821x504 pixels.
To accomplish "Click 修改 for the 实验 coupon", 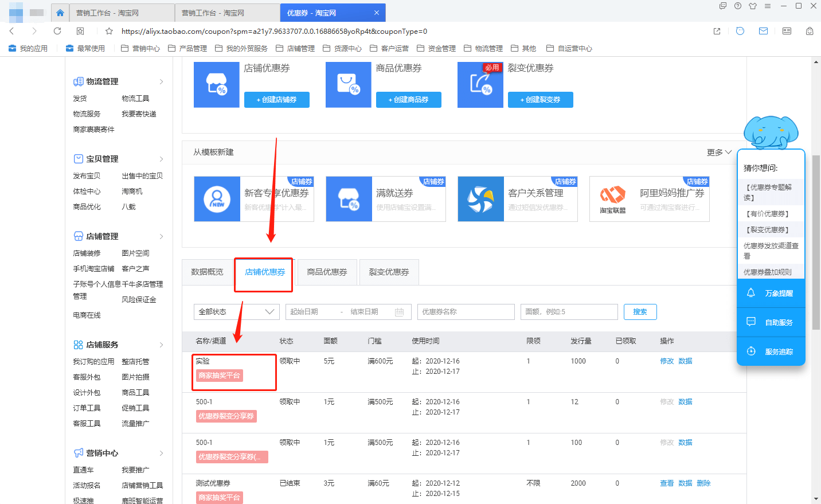I will click(x=667, y=361).
